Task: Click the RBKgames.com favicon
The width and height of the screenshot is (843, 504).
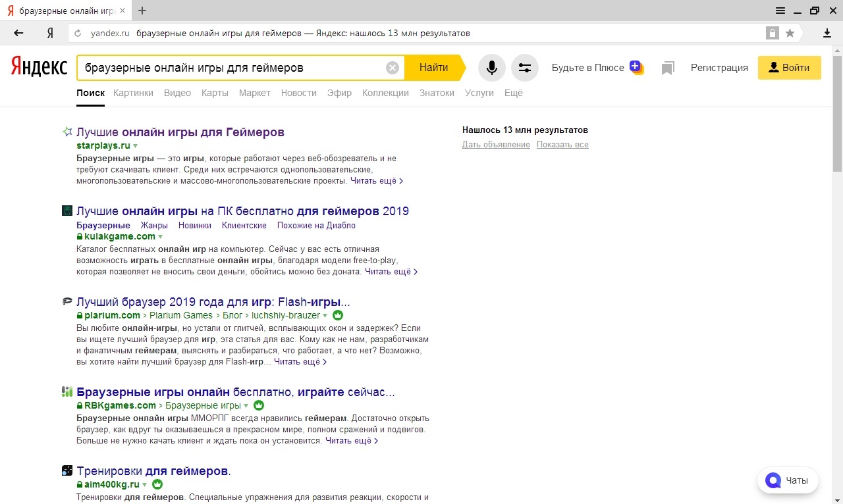Action: [x=67, y=391]
